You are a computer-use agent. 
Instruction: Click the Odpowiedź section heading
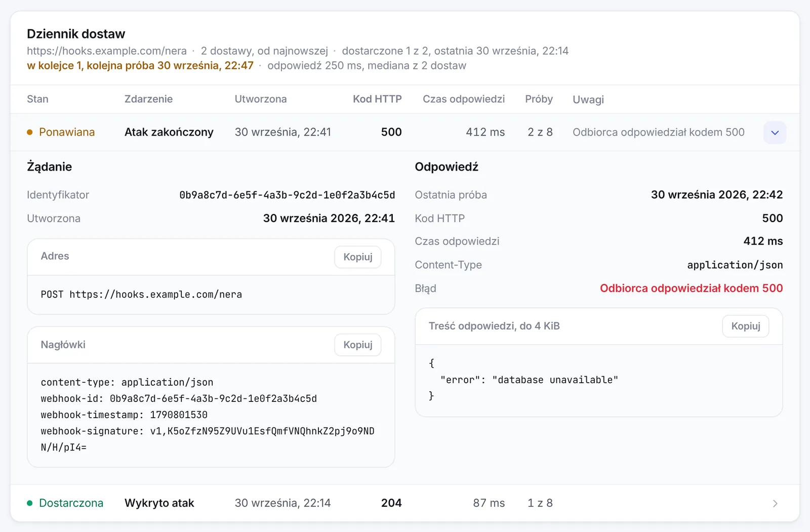pos(447,167)
